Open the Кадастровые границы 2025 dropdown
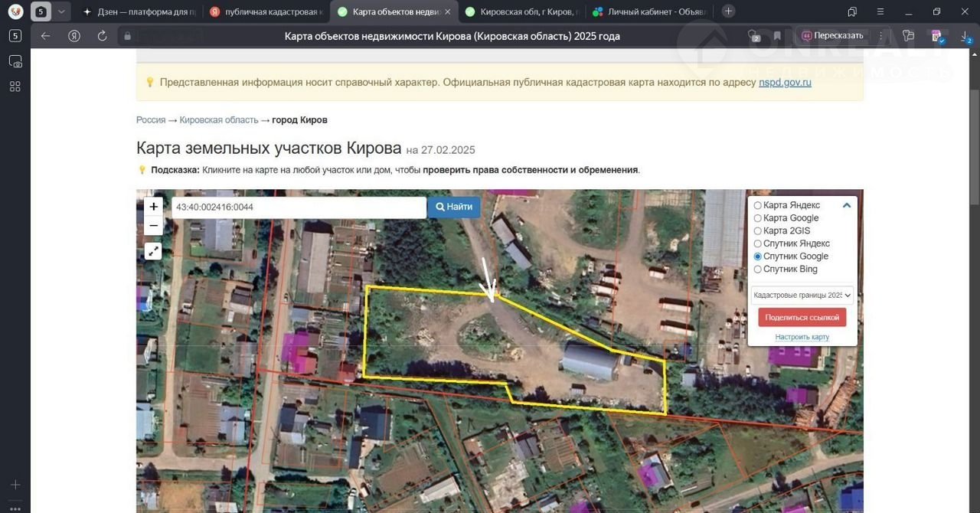Screen dimensions: 980x513 coord(802,295)
